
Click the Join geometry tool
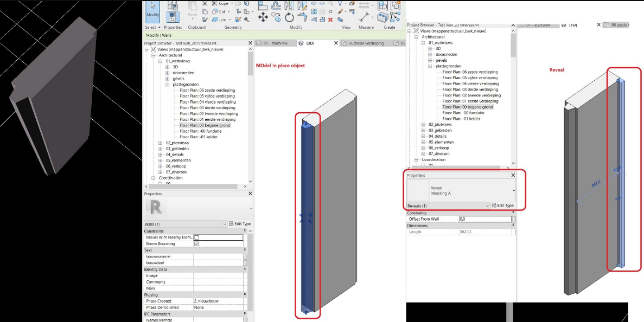click(223, 20)
